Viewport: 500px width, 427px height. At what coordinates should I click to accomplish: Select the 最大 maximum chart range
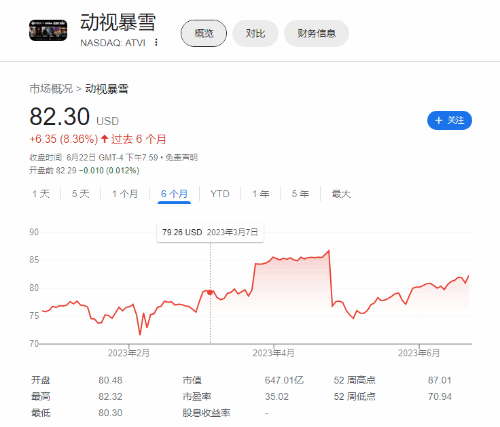pyautogui.click(x=341, y=194)
